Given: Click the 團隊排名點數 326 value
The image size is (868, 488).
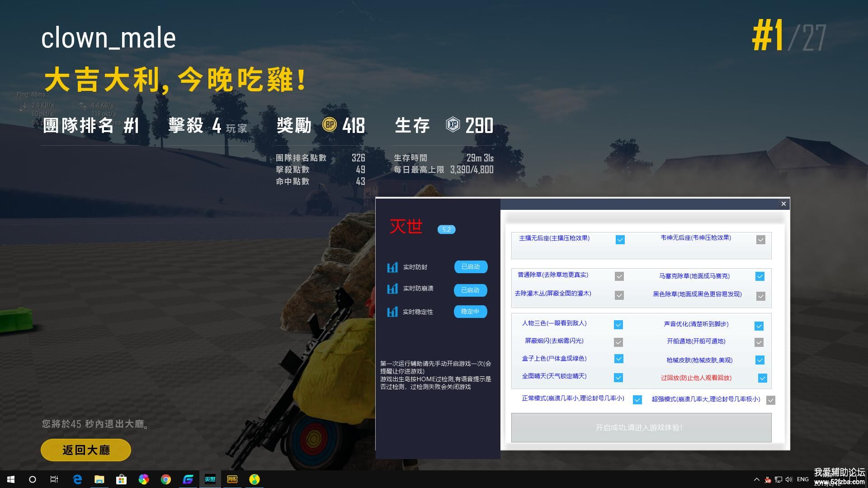Looking at the screenshot, I should pos(358,158).
